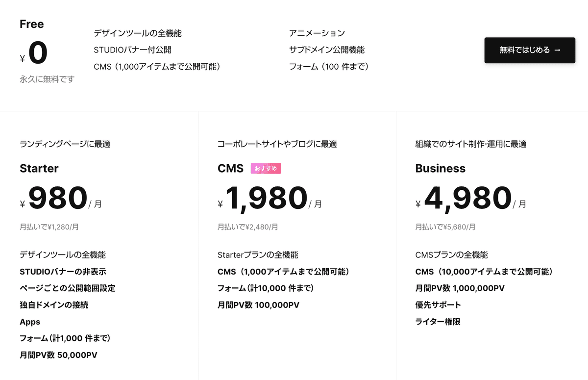This screenshot has width=588, height=380.
Task: Select the 月払いで¥1,280/月 note
Action: (x=49, y=227)
